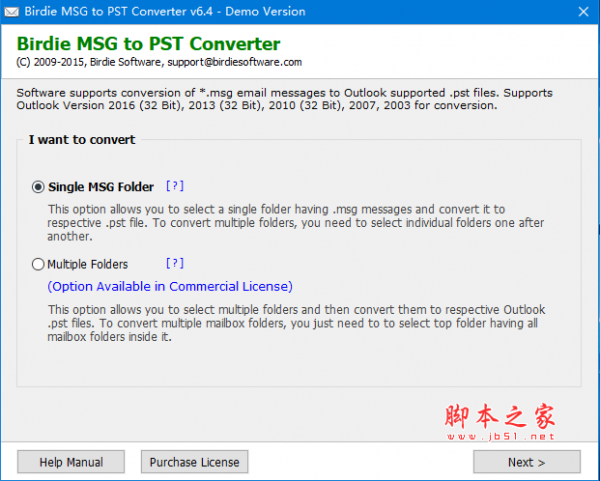
Task: Click the Option Available in Commercial License text
Action: (170, 287)
